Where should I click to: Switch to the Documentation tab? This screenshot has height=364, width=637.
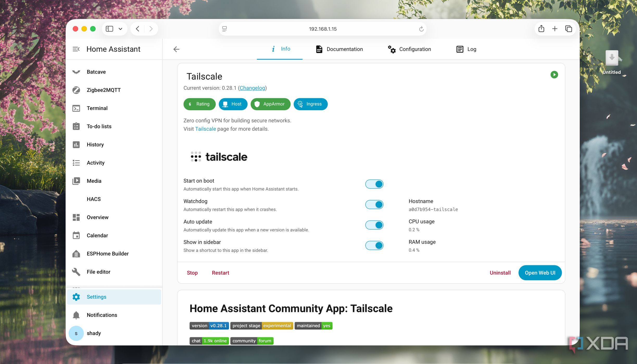(x=339, y=49)
